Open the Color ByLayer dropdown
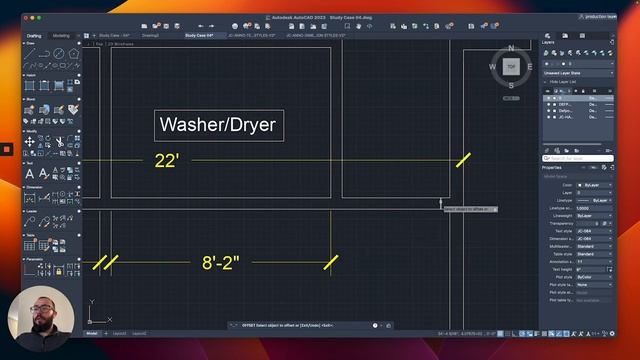Viewport: 640px width, 360px height. (x=594, y=185)
